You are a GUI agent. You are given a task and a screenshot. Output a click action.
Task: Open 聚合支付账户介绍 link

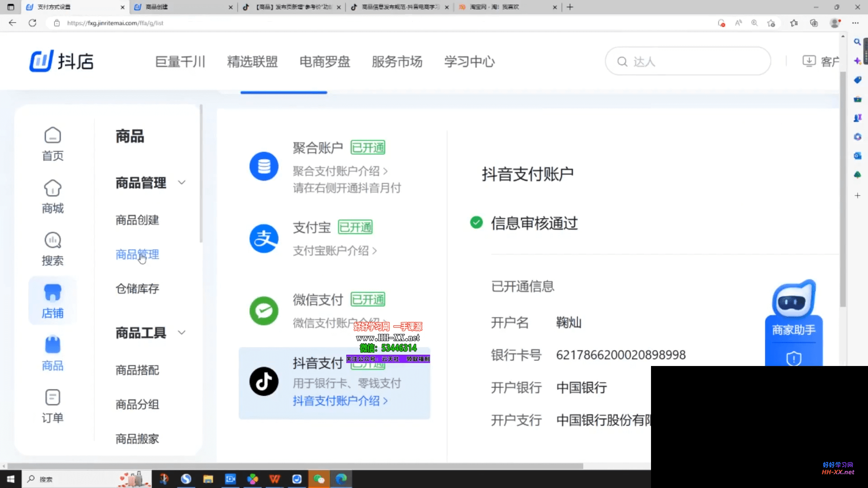(x=340, y=171)
